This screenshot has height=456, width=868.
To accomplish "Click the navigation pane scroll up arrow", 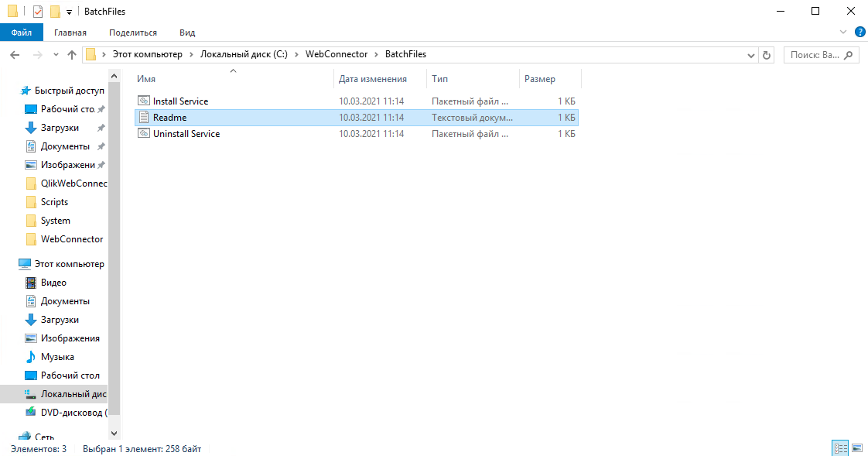I will 114,76.
